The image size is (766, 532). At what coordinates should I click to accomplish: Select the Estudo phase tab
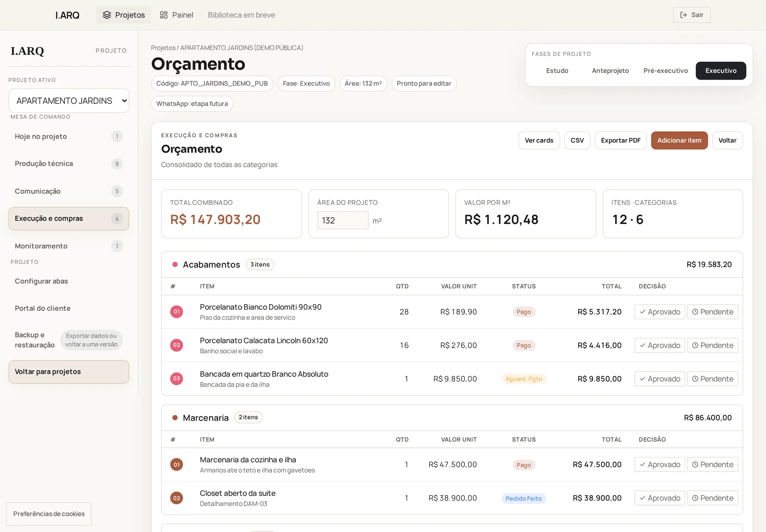557,71
